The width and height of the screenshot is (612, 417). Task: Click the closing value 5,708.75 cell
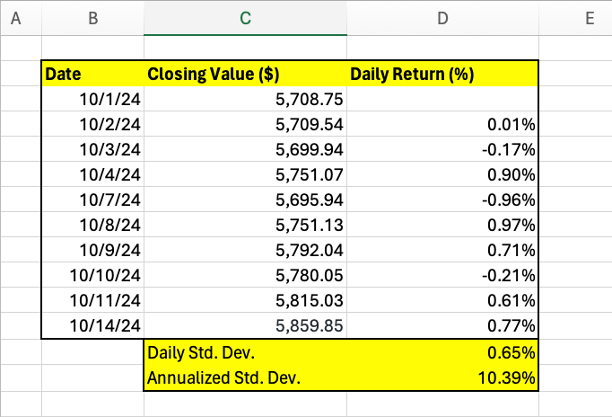click(245, 99)
